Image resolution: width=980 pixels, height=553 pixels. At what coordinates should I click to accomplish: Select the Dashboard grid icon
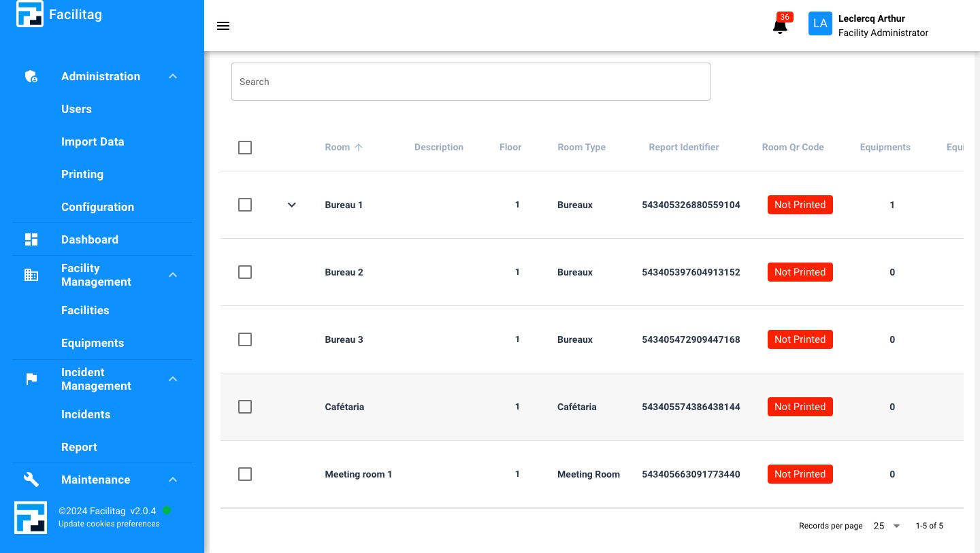(31, 239)
